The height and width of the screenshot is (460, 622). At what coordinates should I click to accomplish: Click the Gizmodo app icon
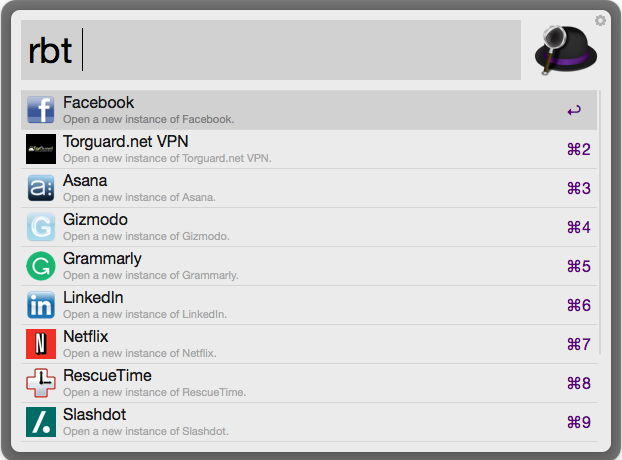click(x=41, y=227)
